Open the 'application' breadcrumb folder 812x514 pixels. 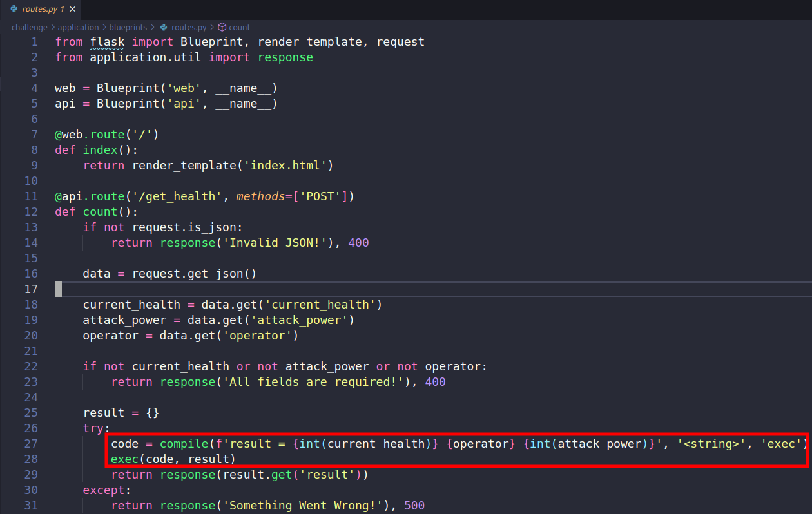pyautogui.click(x=78, y=27)
